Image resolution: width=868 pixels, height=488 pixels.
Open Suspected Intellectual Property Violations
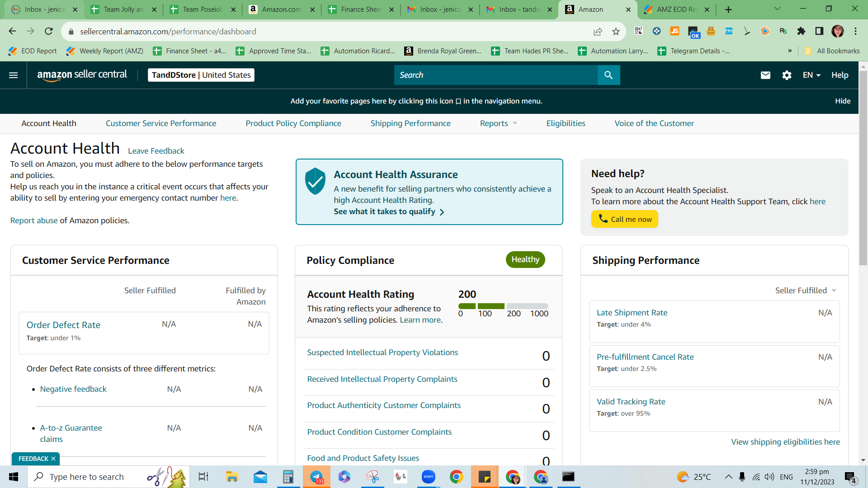tap(382, 352)
